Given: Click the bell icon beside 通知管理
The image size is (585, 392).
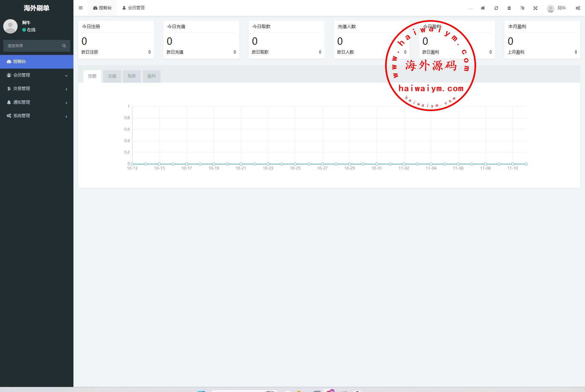Looking at the screenshot, I should pos(9,102).
